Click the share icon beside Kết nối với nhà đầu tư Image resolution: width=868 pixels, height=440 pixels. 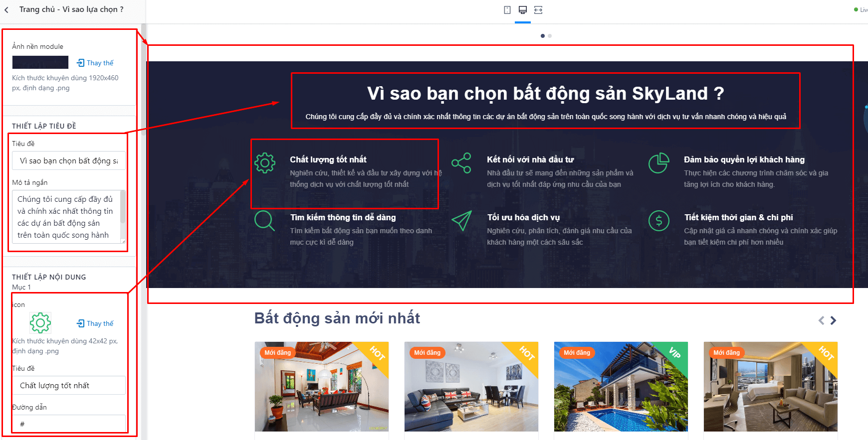(461, 163)
